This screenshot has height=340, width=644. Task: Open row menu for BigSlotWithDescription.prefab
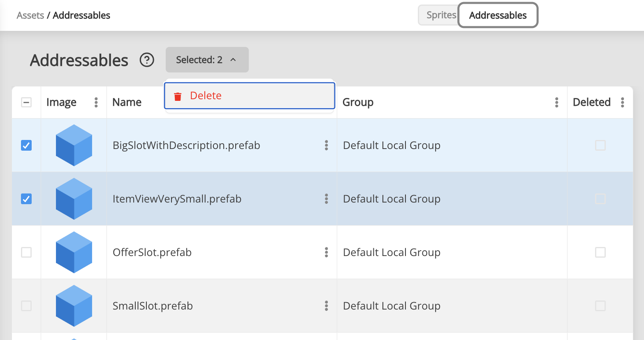click(327, 145)
